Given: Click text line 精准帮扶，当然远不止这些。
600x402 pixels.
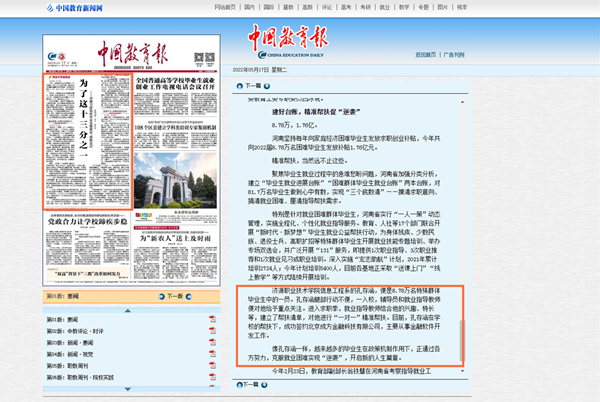Looking at the screenshot, I should pyautogui.click(x=310, y=161).
